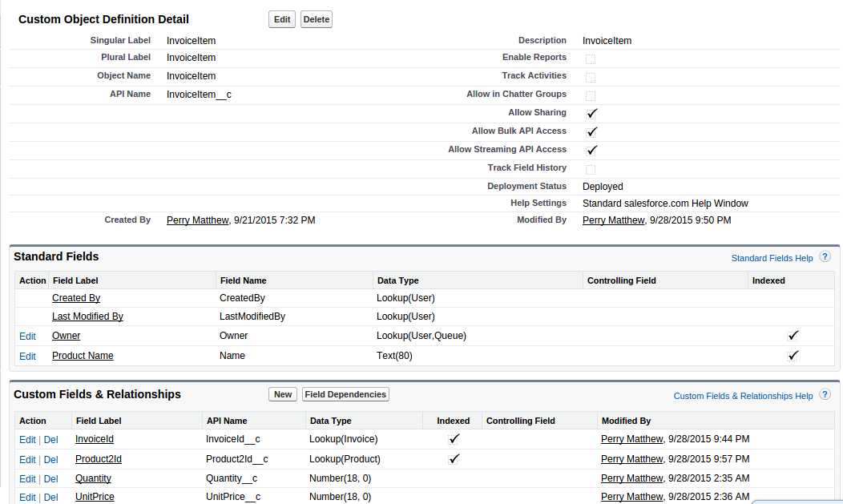Viewport: 843px width, 504px height.
Task: Toggle Allow Bulk API Access checkmark
Action: click(591, 131)
